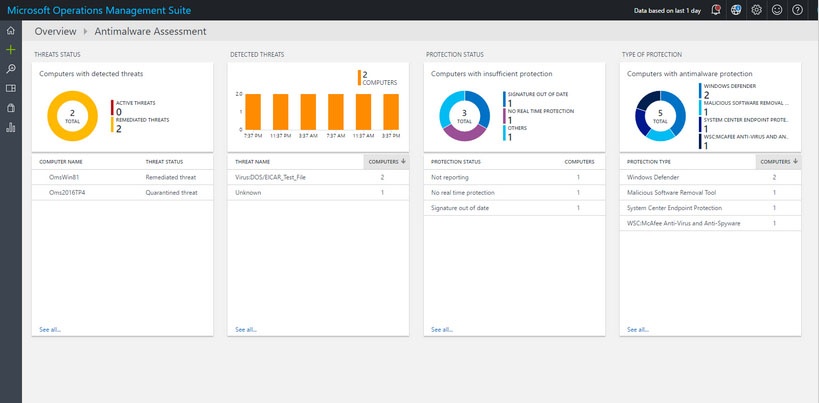Open Log Search magnifier in sidebar
Viewport: 819px width, 403px height.
pyautogui.click(x=11, y=69)
